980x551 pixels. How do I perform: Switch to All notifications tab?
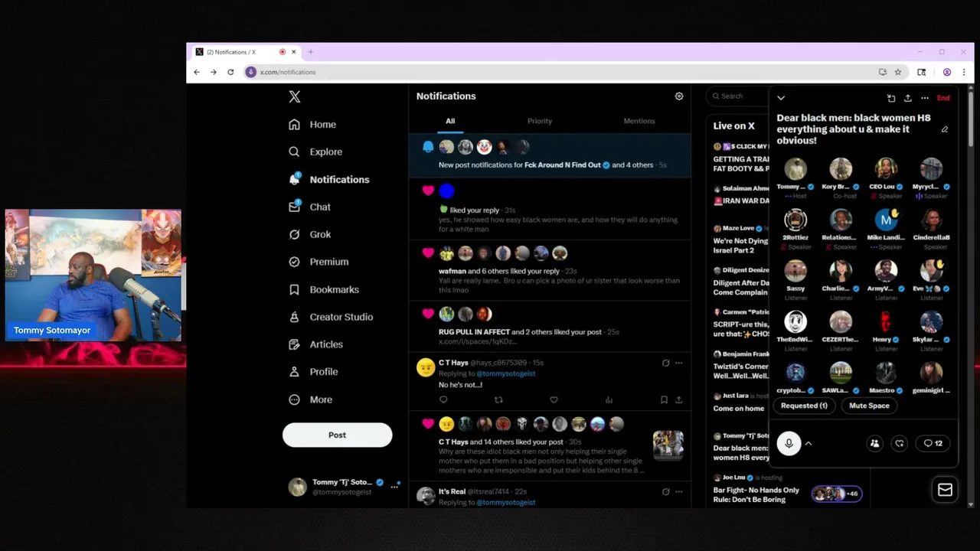(x=450, y=121)
